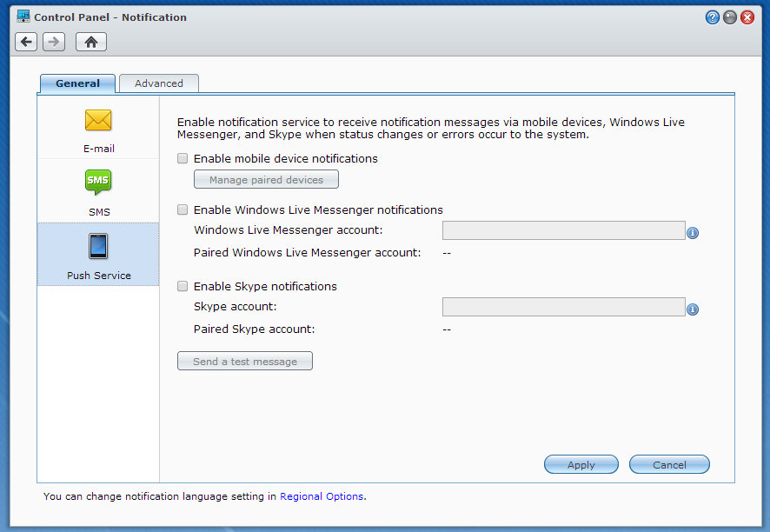770x532 pixels.
Task: Click the Windows Live Messenger account input field
Action: click(563, 230)
